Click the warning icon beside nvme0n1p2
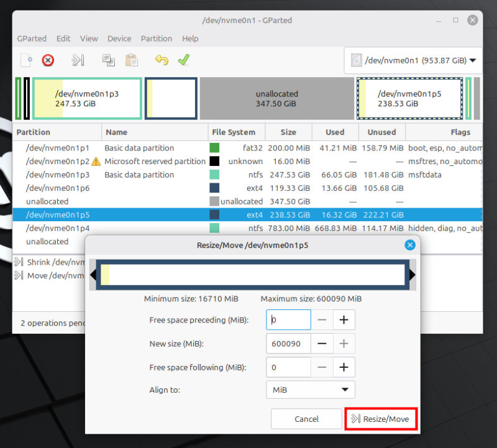The image size is (497, 448). (x=96, y=162)
